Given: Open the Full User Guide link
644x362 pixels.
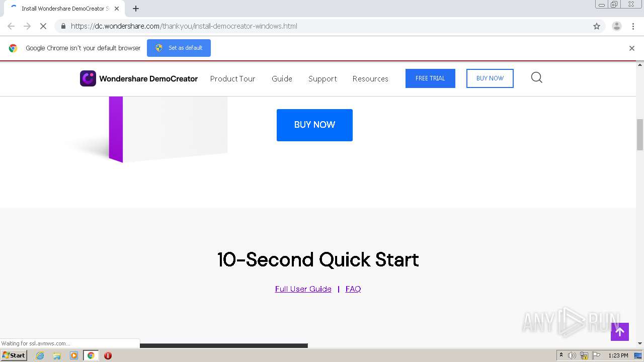Looking at the screenshot, I should coord(303,289).
